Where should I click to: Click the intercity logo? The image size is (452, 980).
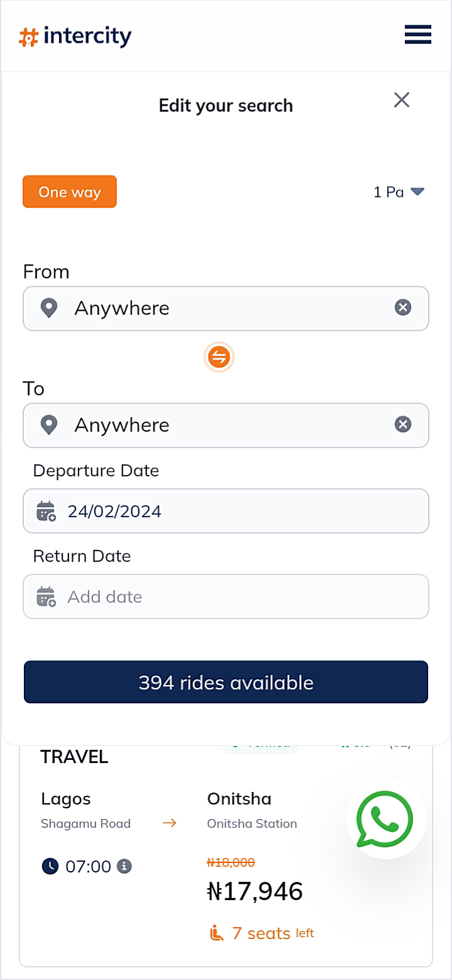click(x=75, y=36)
